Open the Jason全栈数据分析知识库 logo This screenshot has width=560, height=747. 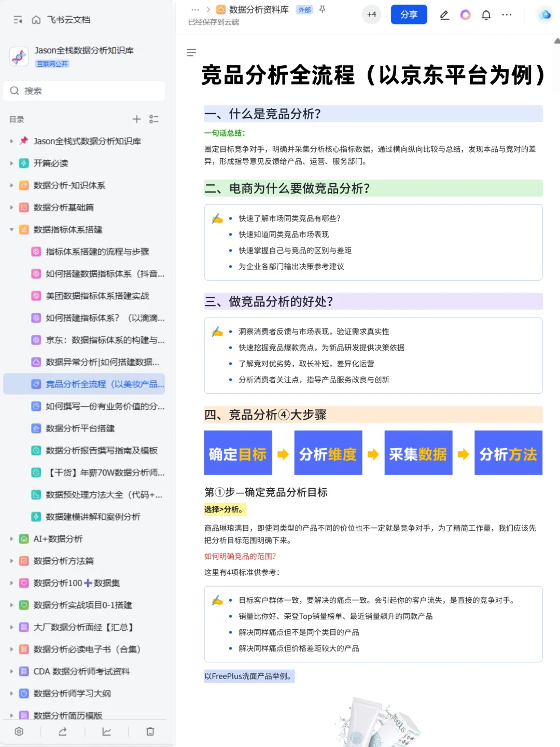19,56
